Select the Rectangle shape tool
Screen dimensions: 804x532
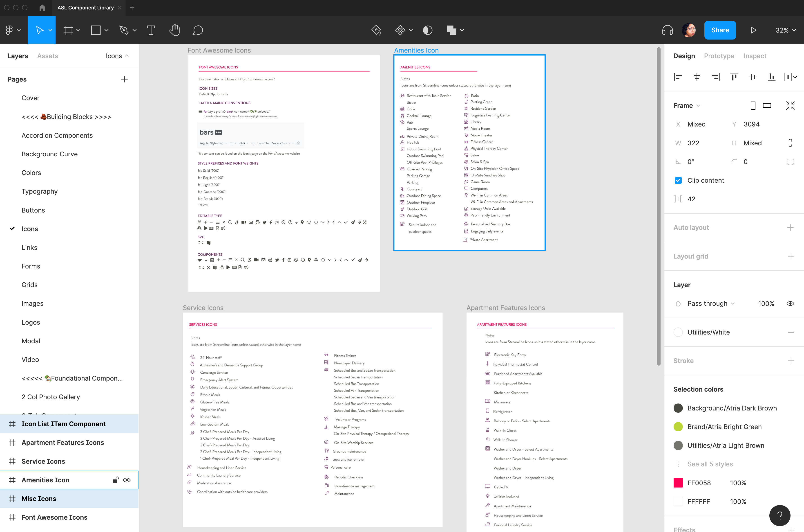pyautogui.click(x=96, y=30)
